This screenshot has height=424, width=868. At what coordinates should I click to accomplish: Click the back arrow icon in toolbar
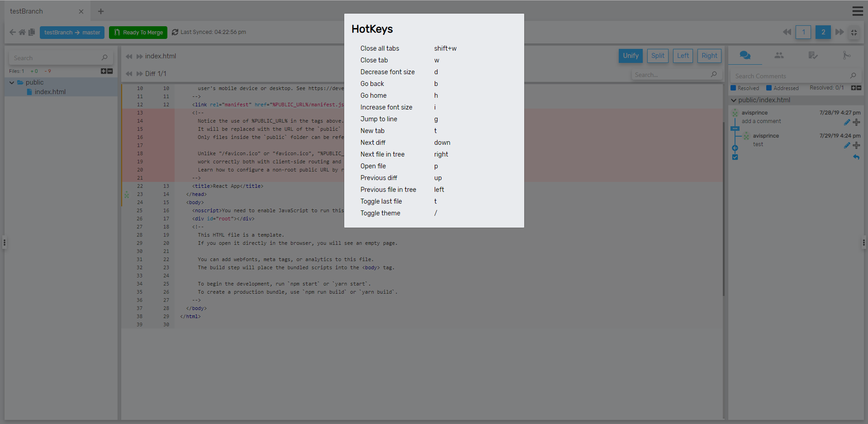(x=12, y=32)
